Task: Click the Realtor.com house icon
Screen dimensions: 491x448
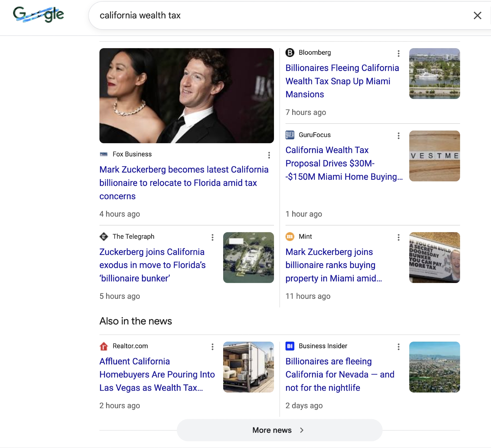Action: [104, 346]
